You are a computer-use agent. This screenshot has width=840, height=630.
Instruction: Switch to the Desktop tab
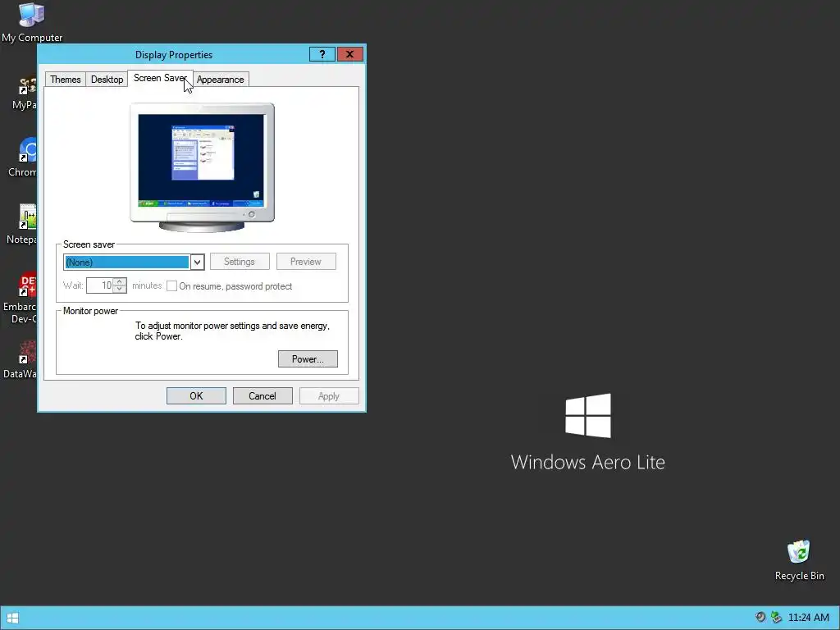(x=107, y=80)
